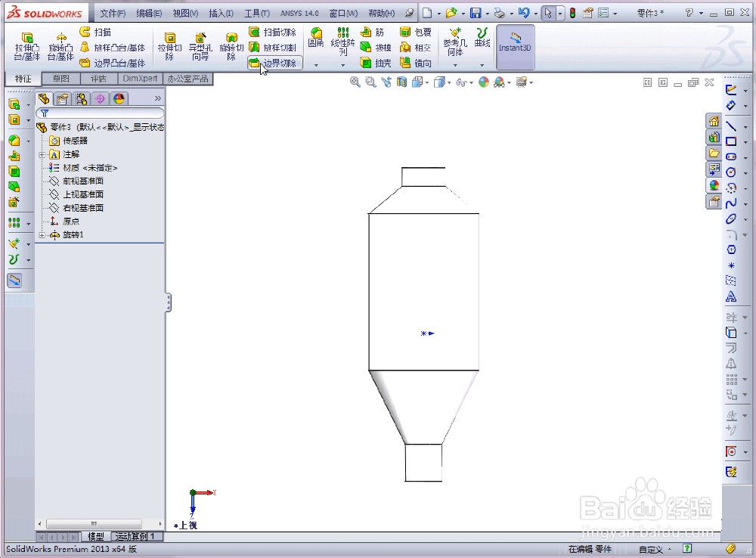Open the 文件(F) menu
Screen dimensions: 756x558
[x=113, y=13]
